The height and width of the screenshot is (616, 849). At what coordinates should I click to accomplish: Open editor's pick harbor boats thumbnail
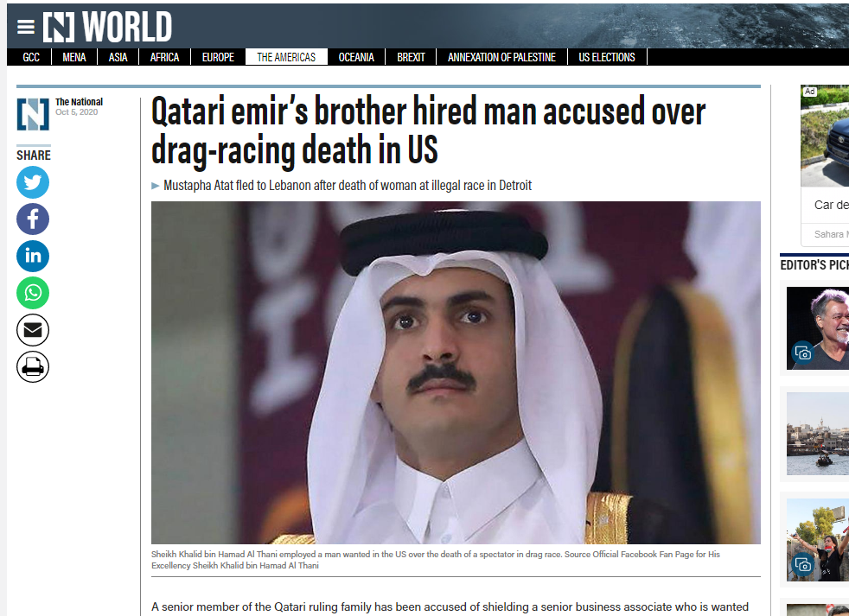point(818,434)
